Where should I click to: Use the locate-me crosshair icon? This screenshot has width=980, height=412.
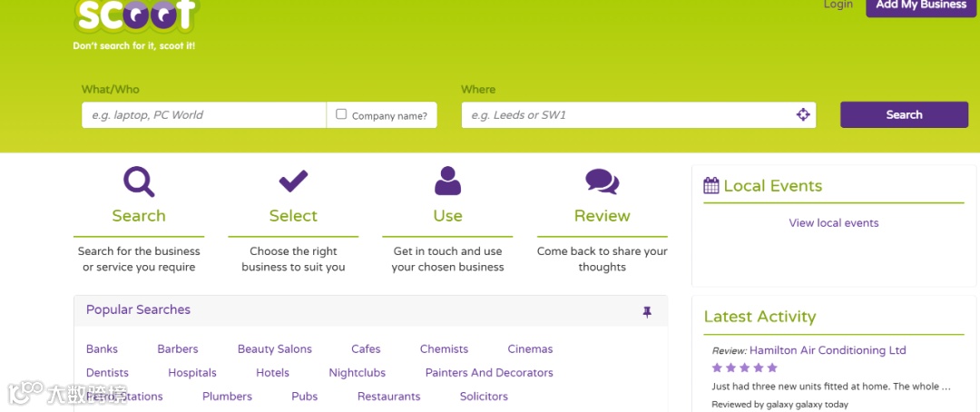click(803, 114)
